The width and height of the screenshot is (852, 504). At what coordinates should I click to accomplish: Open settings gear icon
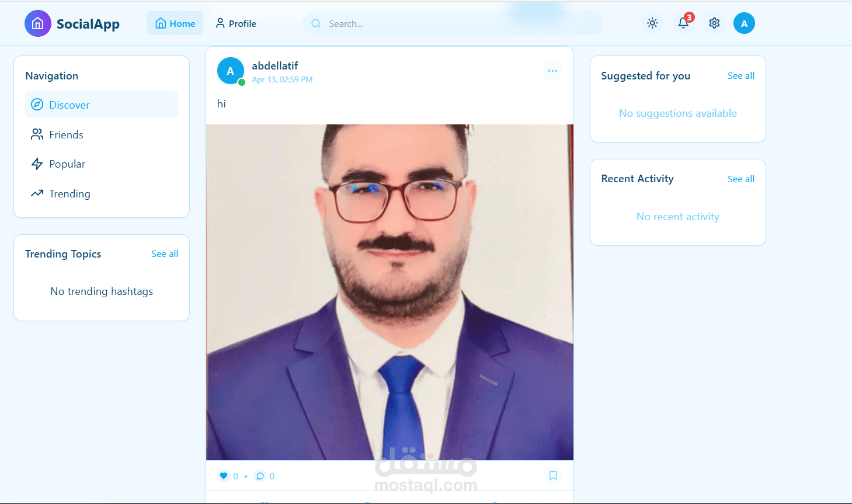point(714,23)
